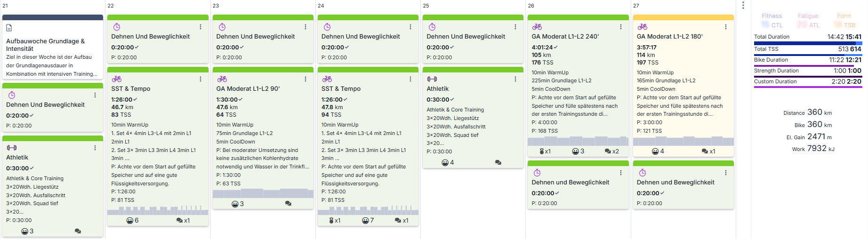868x239 pixels.
Task: Open the note icon on day 21
Action: pyautogui.click(x=9, y=28)
